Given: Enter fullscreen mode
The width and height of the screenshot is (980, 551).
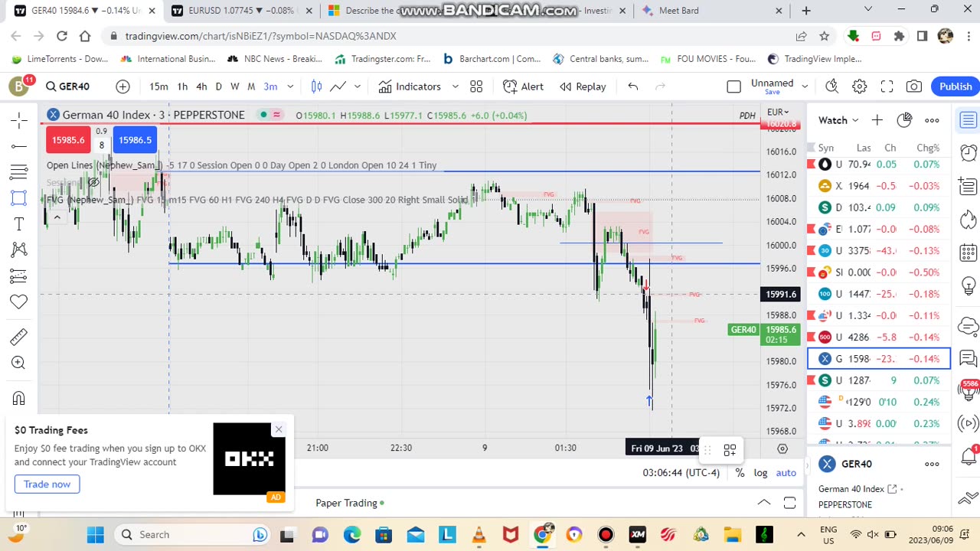Looking at the screenshot, I should click(887, 86).
